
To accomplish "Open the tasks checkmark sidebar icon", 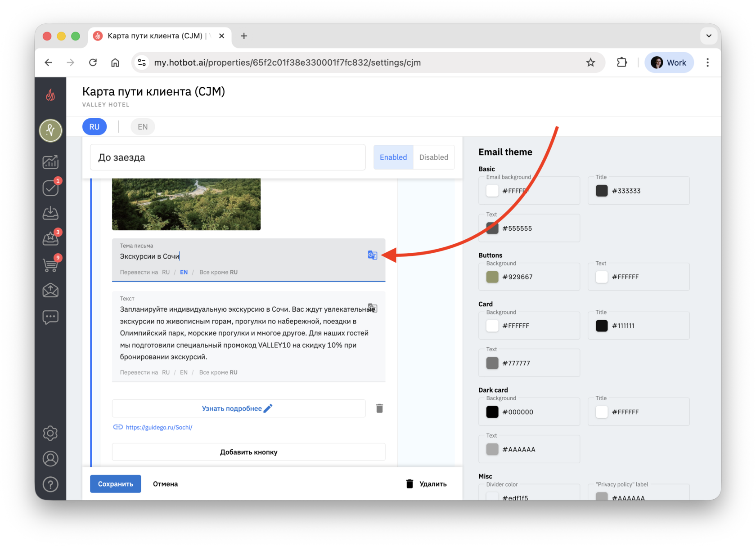I will (x=50, y=188).
